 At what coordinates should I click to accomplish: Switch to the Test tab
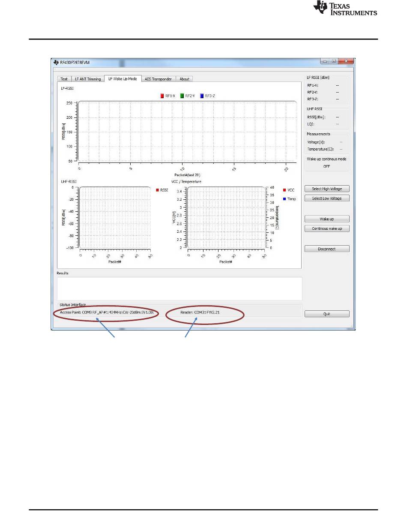coord(64,79)
